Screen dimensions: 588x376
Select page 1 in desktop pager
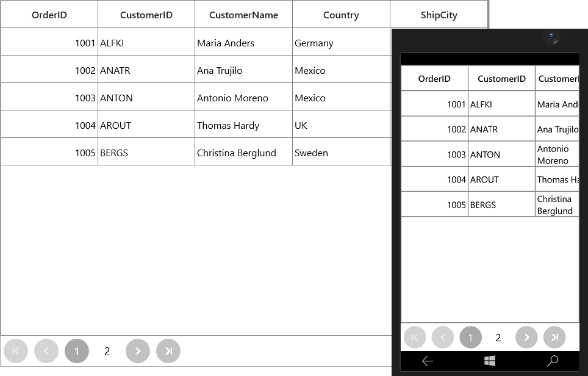77,351
